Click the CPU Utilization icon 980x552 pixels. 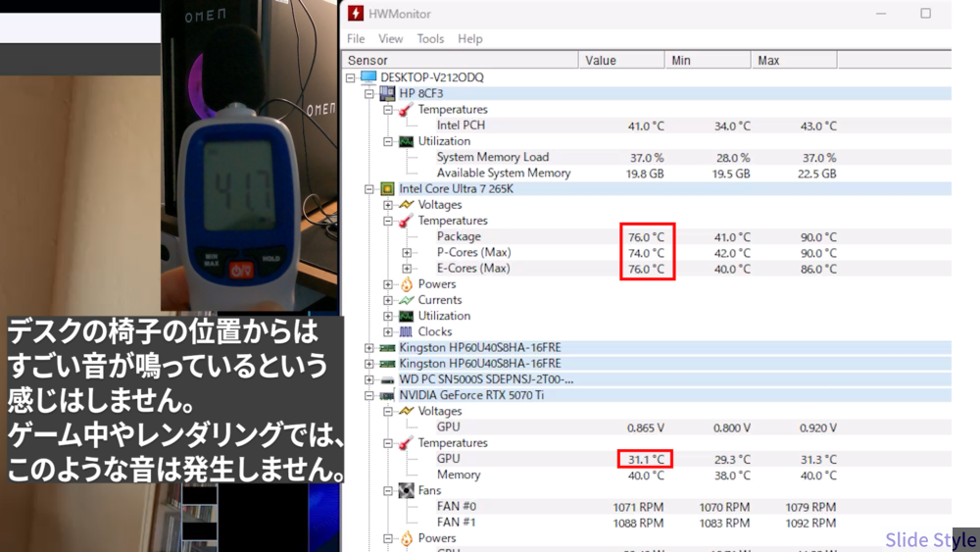tap(407, 317)
